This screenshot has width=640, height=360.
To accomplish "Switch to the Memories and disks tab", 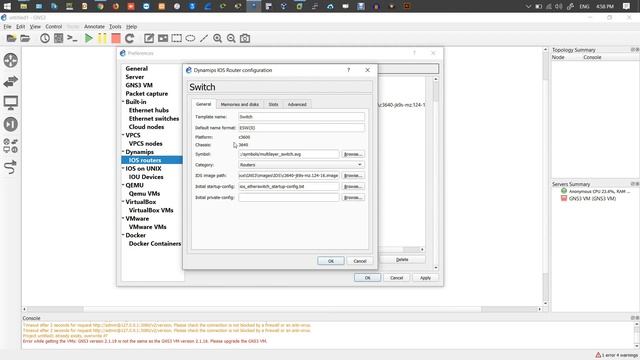I will (240, 104).
